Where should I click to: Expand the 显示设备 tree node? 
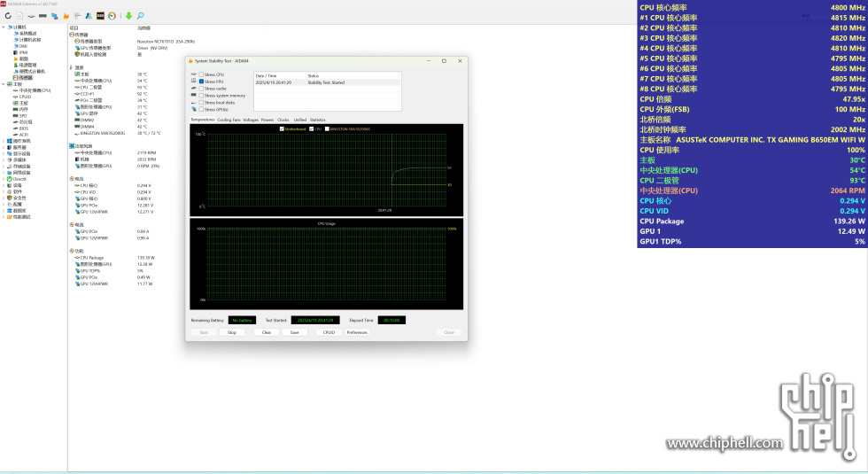(4, 154)
